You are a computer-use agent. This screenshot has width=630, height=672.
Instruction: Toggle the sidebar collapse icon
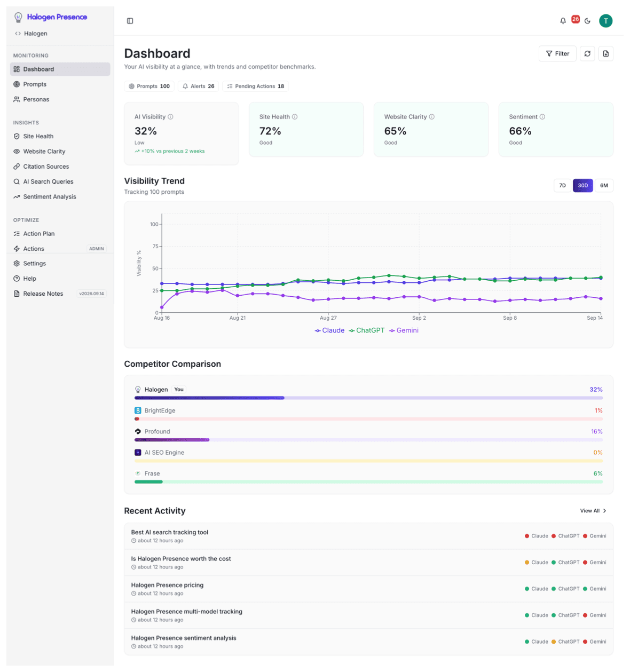[x=130, y=21]
